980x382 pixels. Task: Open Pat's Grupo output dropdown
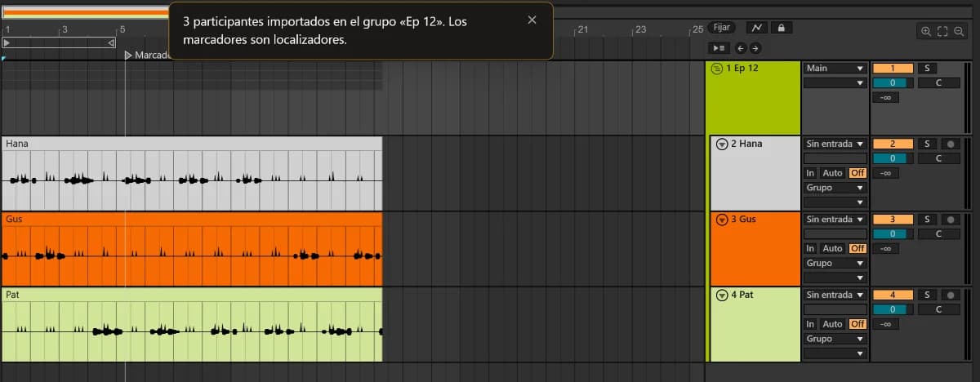(835, 339)
